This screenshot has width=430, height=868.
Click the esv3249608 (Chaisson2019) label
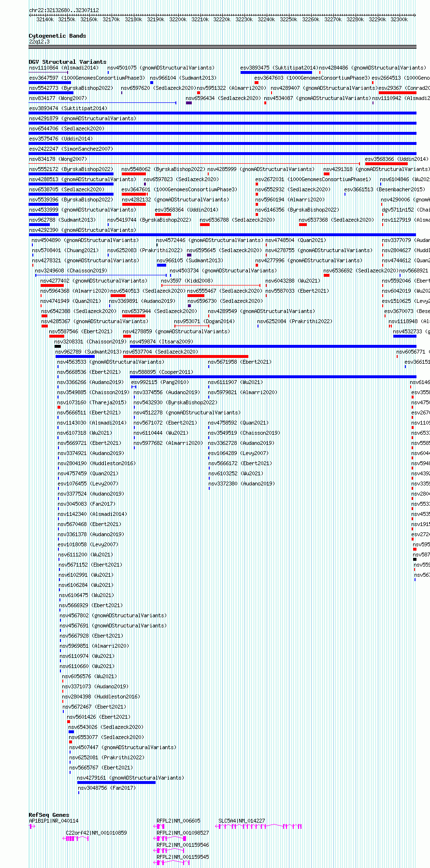pyautogui.click(x=71, y=271)
